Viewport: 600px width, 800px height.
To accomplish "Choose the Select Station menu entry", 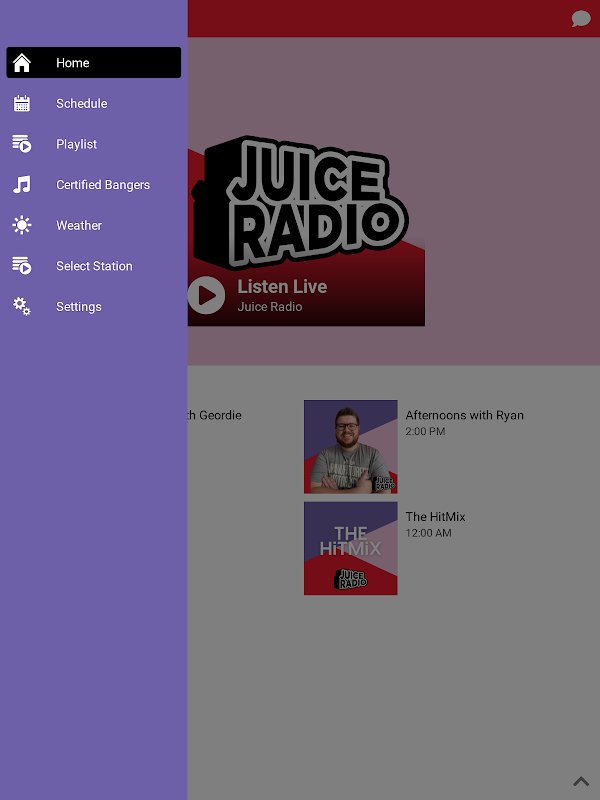I will click(93, 266).
